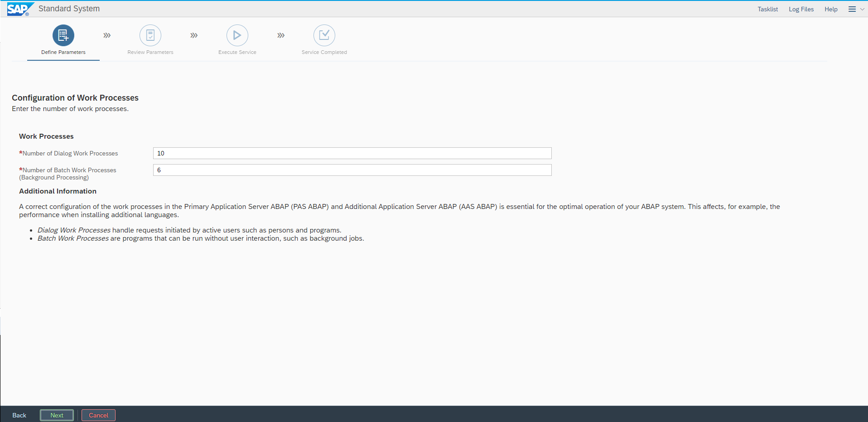Cancel the configuration wizard
The height and width of the screenshot is (422, 868).
point(98,415)
